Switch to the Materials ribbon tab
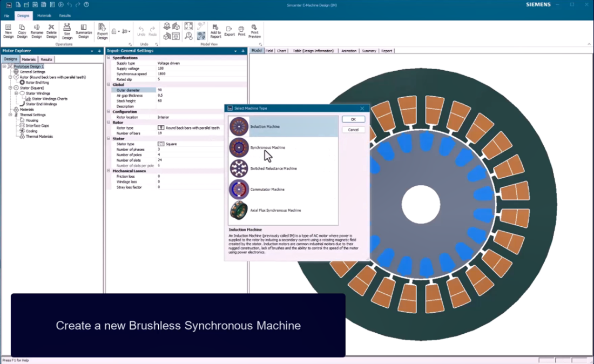Image resolution: width=594 pixels, height=364 pixels. pyautogui.click(x=44, y=16)
